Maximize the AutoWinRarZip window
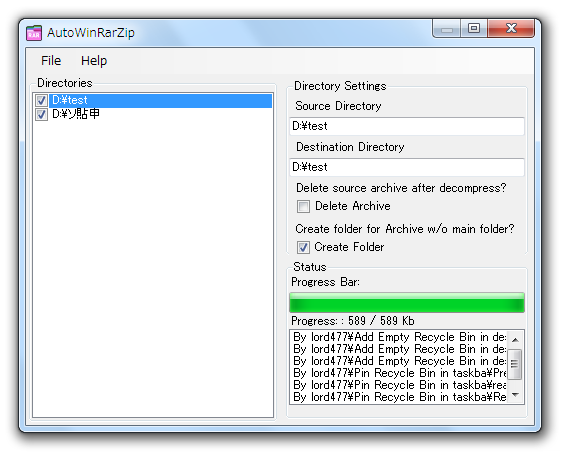This screenshot has width=563, height=454. 474,28
